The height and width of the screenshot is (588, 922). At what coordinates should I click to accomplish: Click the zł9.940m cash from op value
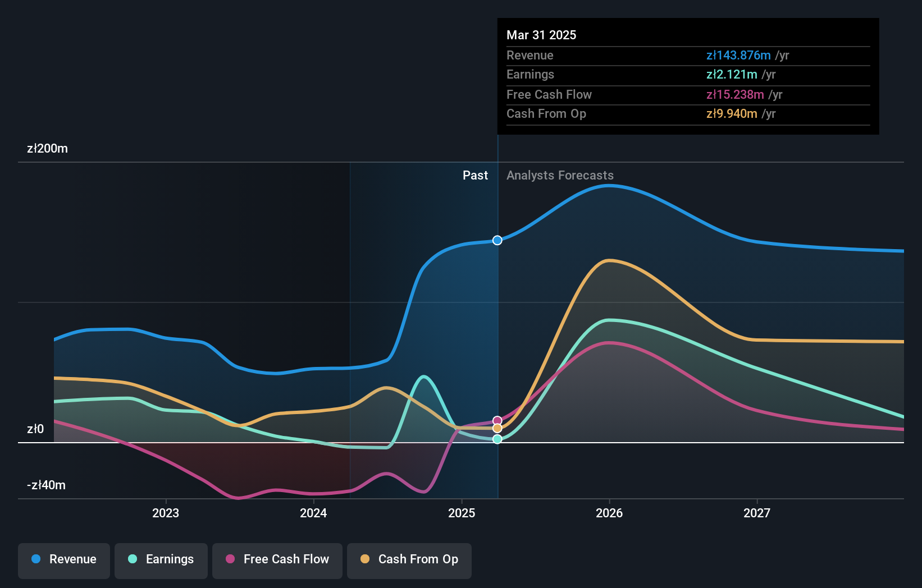point(732,114)
